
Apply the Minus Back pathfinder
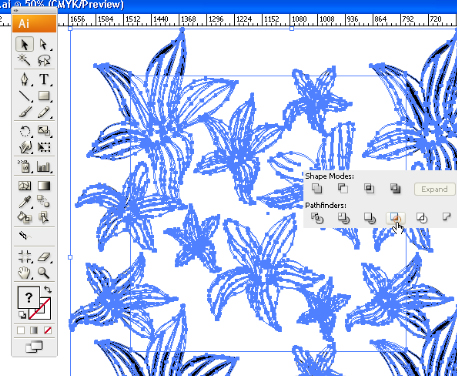[x=446, y=217]
